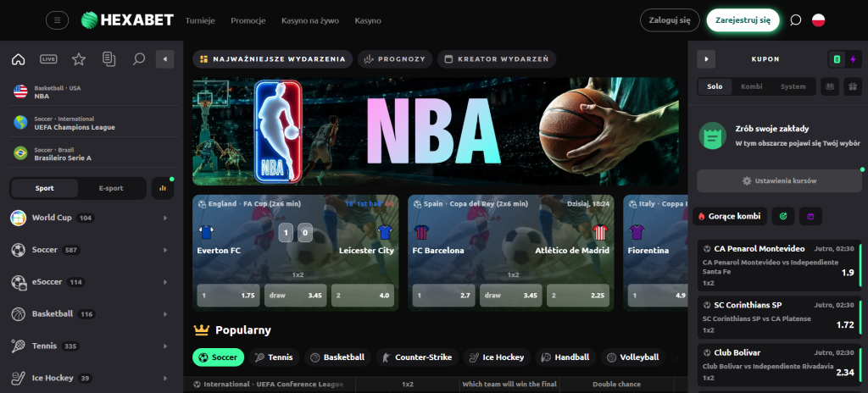Open UEFA Champions League shortcut

point(94,123)
